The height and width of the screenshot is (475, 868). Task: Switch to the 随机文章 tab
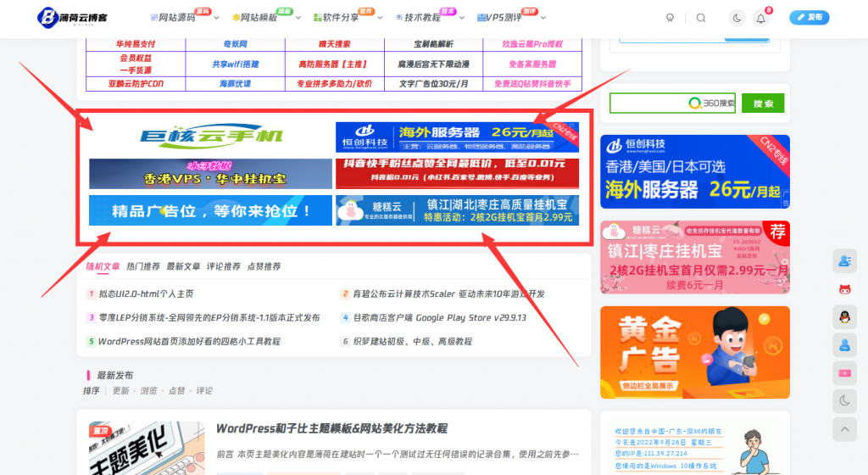click(x=103, y=266)
